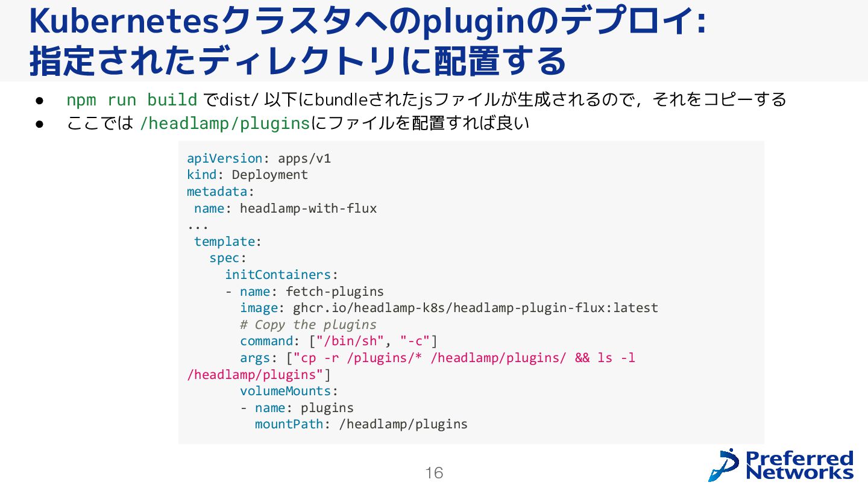
Task: Click the 'kind: Deployment' line
Action: coord(247,175)
